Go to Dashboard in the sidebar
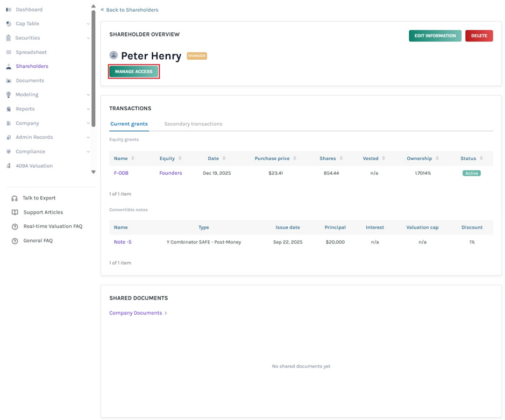Screen dimensions: 505x420 tap(29, 10)
